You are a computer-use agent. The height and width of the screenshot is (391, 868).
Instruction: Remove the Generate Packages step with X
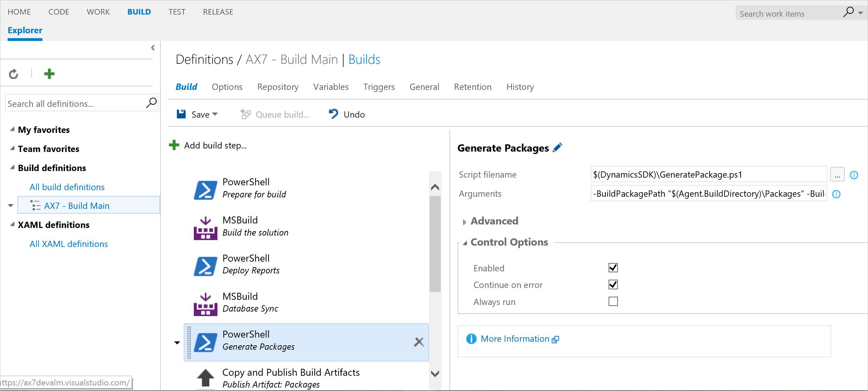pos(419,342)
